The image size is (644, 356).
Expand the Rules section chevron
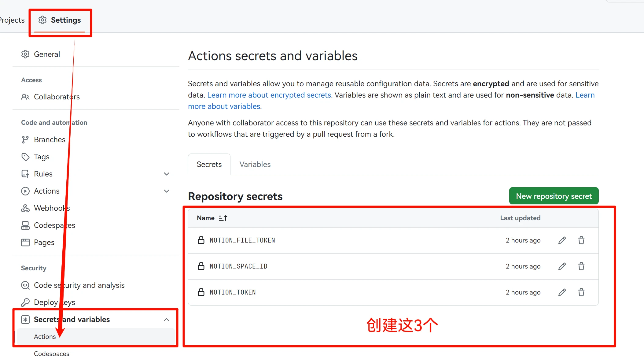tap(167, 174)
